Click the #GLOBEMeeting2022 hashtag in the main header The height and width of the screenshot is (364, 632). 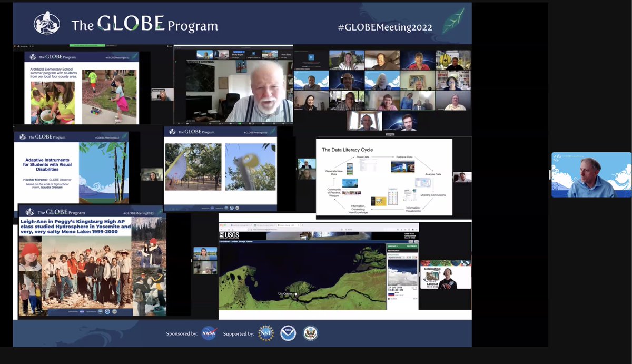(x=385, y=27)
